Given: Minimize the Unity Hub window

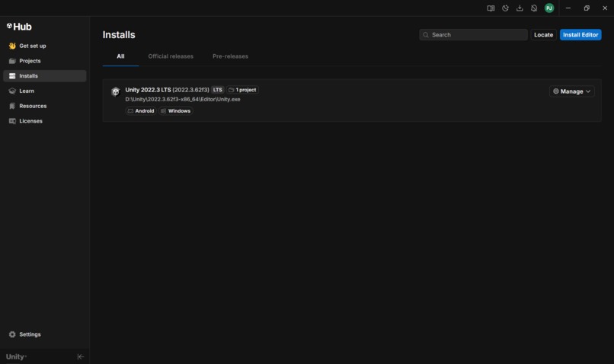Looking at the screenshot, I should 568,8.
